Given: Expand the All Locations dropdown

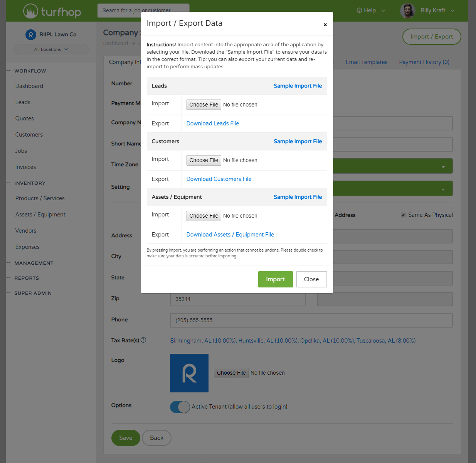Looking at the screenshot, I should coord(51,49).
